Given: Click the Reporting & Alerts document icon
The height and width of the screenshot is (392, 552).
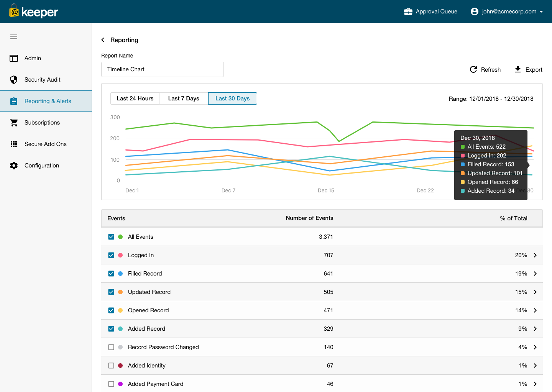Looking at the screenshot, I should [14, 101].
